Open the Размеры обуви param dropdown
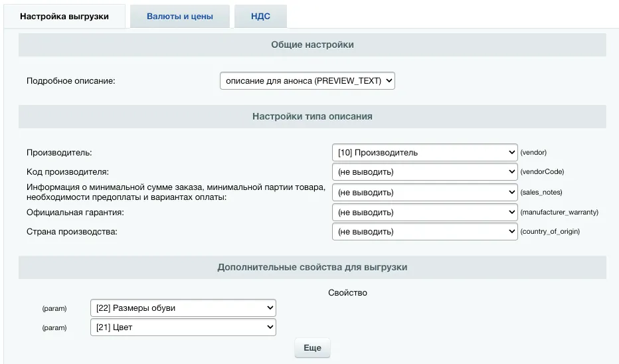The image size is (619, 364). [183, 308]
